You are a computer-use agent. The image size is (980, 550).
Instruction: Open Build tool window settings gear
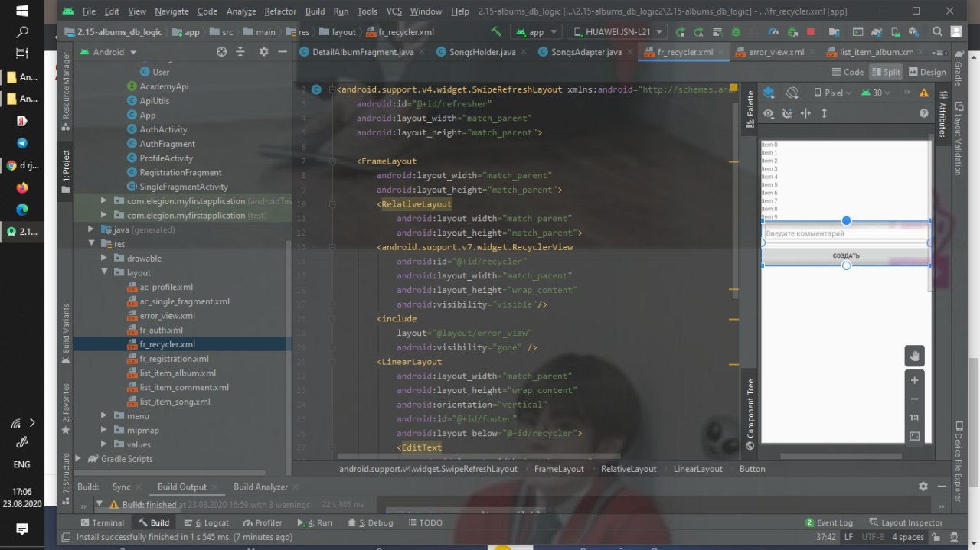pos(923,487)
